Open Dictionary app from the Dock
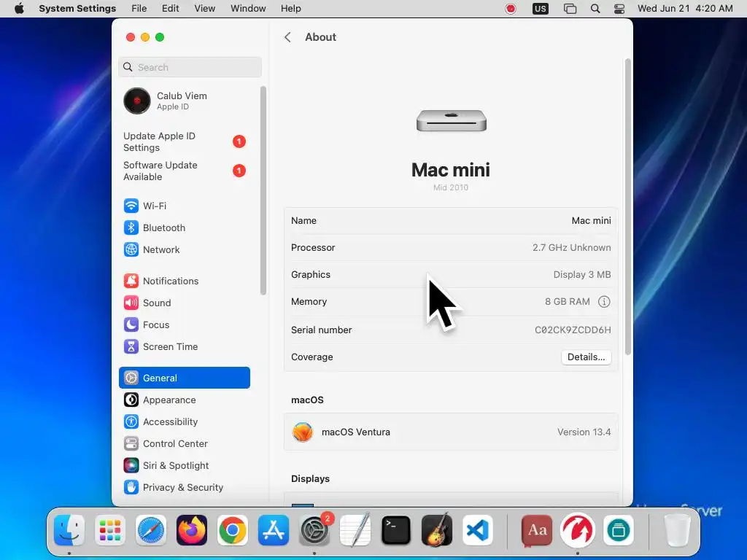 [x=537, y=530]
